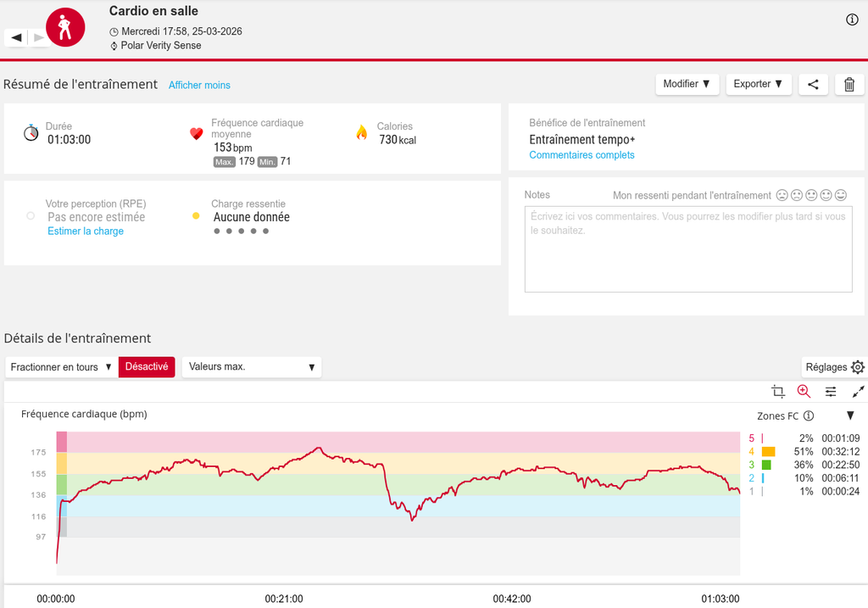Open the Exporter menu

[x=758, y=84]
